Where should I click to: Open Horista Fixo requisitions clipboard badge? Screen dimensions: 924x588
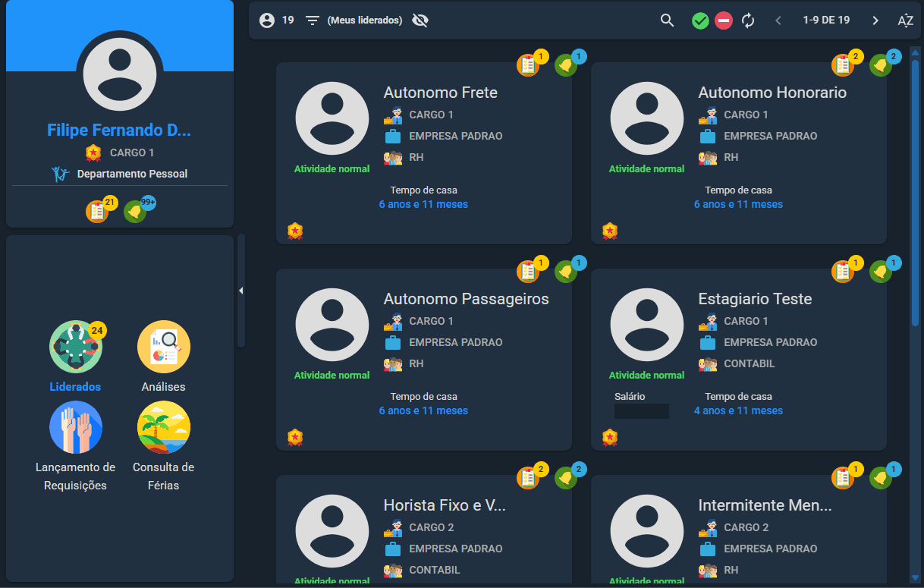(528, 478)
